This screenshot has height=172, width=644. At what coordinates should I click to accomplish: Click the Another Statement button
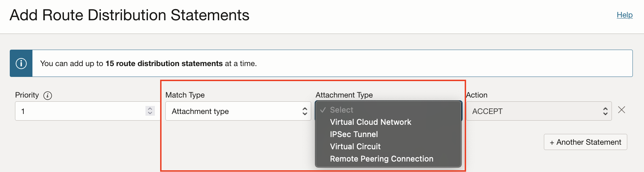[x=585, y=142]
